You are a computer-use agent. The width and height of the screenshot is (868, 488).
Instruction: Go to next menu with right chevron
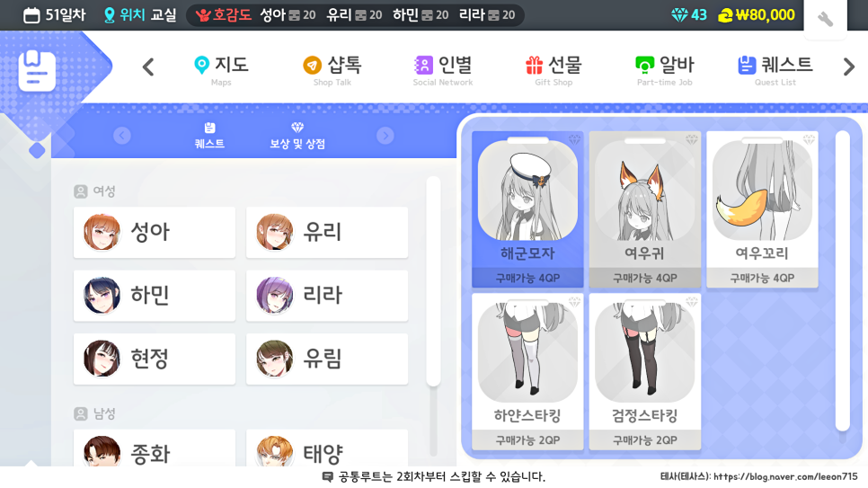[848, 67]
